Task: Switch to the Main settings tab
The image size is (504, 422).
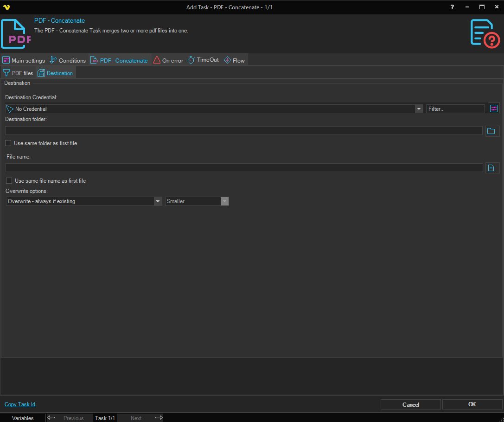Action: (x=24, y=60)
